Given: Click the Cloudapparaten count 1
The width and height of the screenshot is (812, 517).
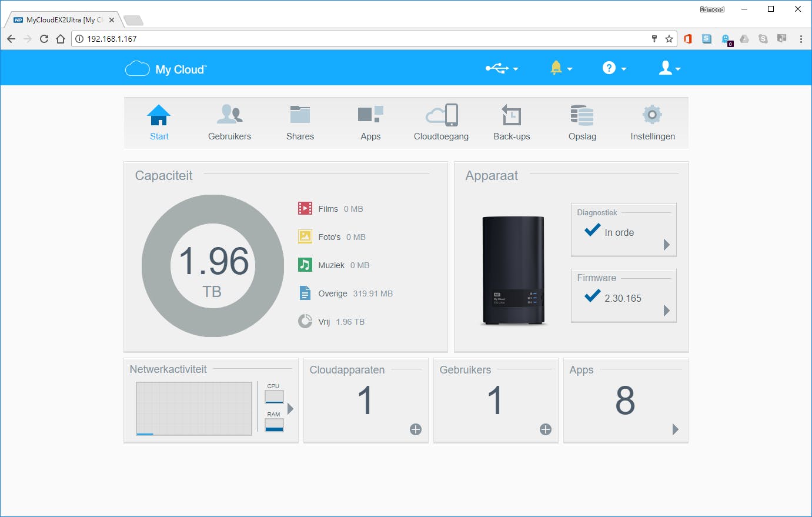Looking at the screenshot, I should (365, 401).
